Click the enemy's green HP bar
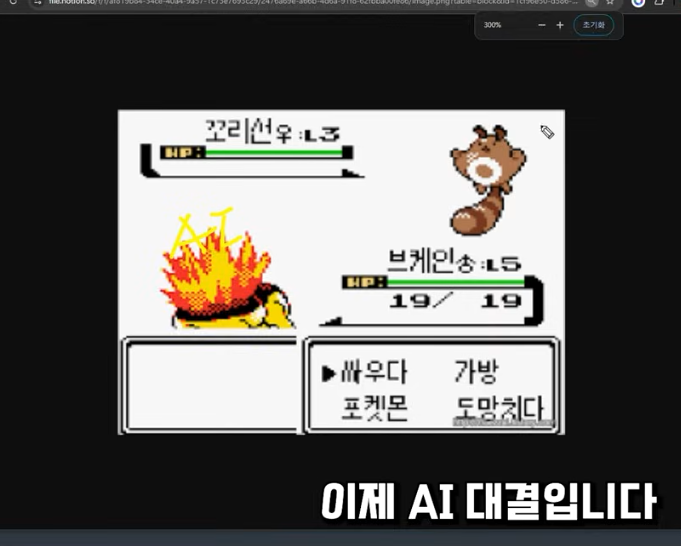This screenshot has height=546, width=681. pyautogui.click(x=274, y=152)
